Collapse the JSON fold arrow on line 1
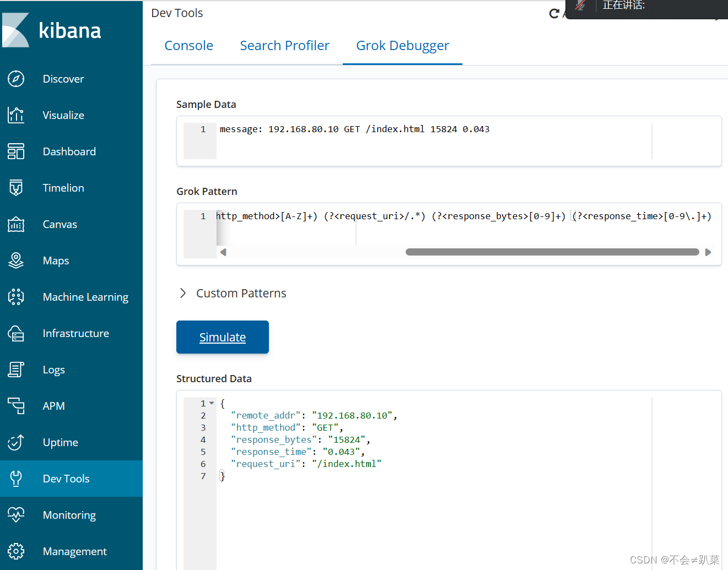728x570 pixels. click(x=212, y=403)
